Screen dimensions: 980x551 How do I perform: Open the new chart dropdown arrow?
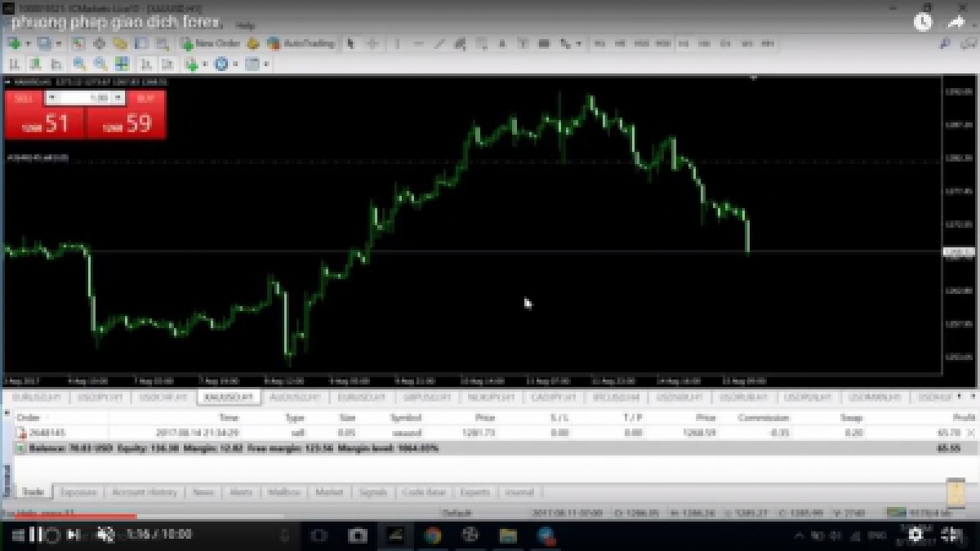[27, 44]
